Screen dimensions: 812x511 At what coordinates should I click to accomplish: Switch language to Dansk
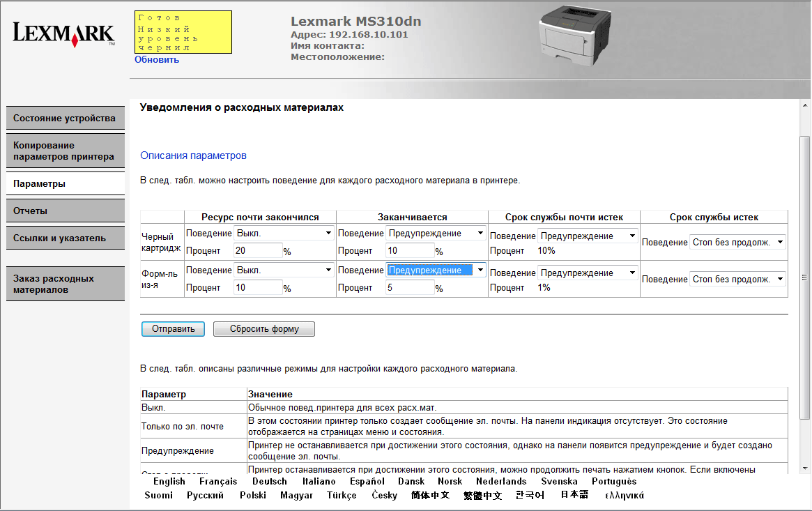pyautogui.click(x=411, y=482)
